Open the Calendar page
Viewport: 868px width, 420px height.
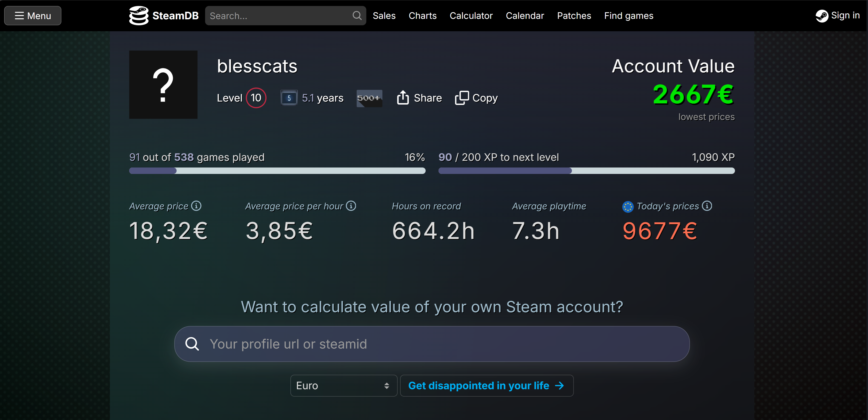[x=525, y=16]
